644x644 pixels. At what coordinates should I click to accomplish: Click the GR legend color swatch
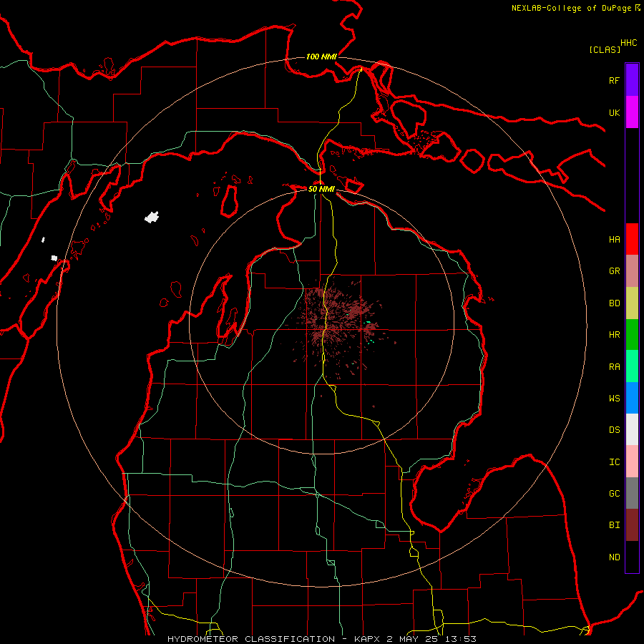point(632,271)
